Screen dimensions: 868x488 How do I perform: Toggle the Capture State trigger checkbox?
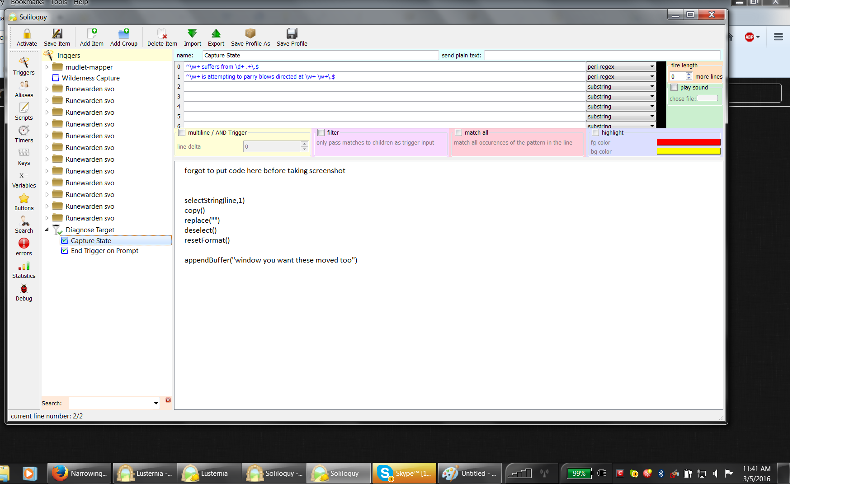coord(65,240)
